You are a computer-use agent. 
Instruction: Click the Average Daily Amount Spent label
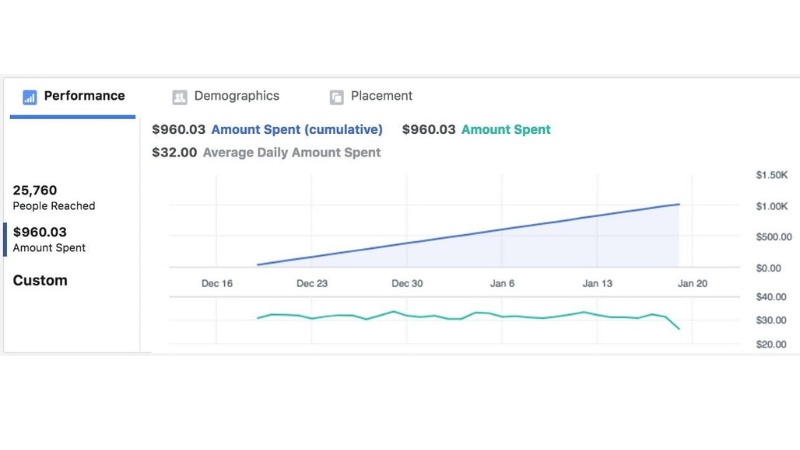(x=291, y=153)
